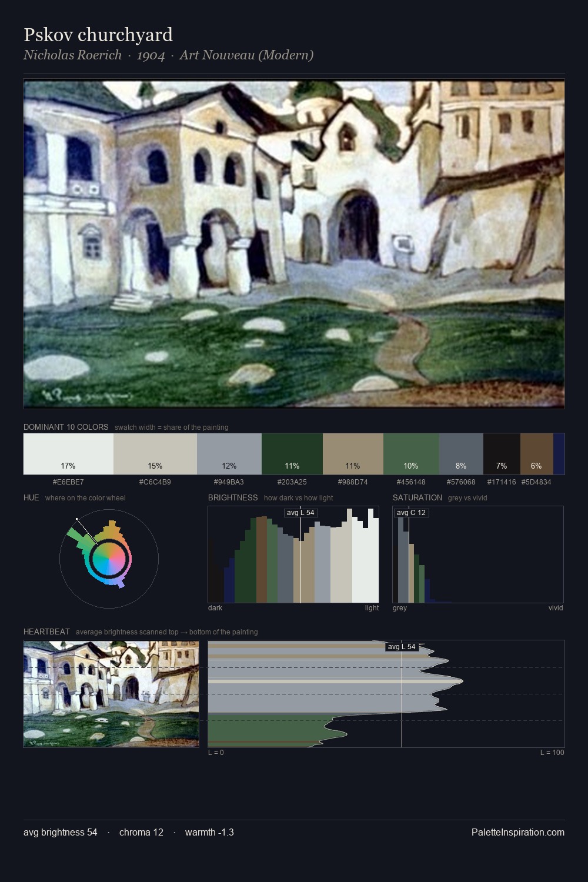Click the small heartbeat painting thumbnail
This screenshot has height=882, width=588.
pyautogui.click(x=111, y=694)
